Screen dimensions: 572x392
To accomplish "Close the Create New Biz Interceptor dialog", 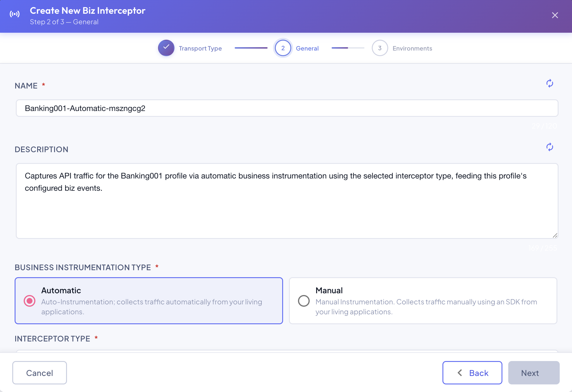I will 555,15.
